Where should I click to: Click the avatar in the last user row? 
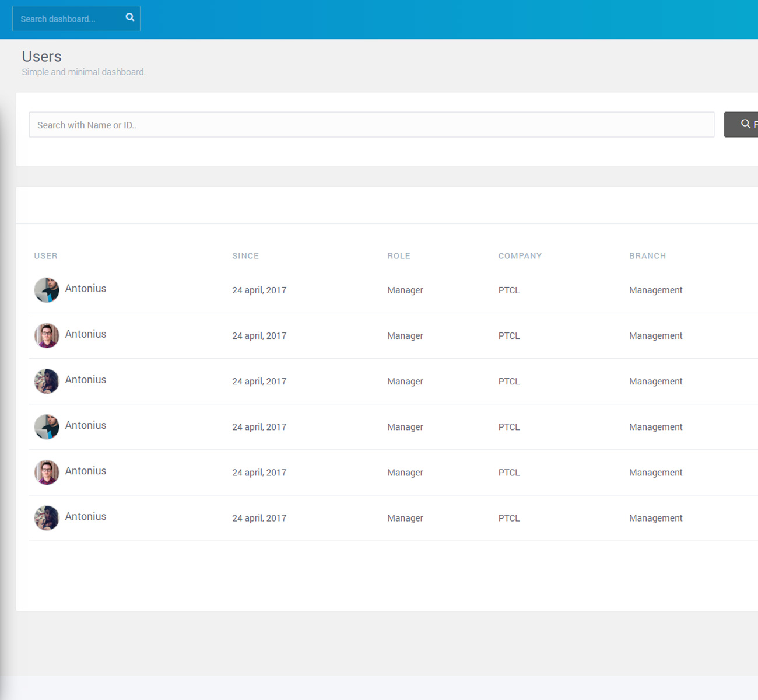point(47,517)
